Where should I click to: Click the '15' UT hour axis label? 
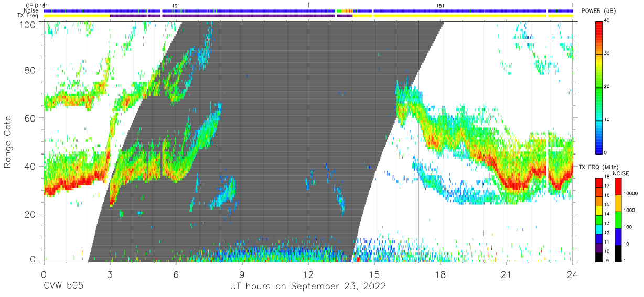[374, 274]
